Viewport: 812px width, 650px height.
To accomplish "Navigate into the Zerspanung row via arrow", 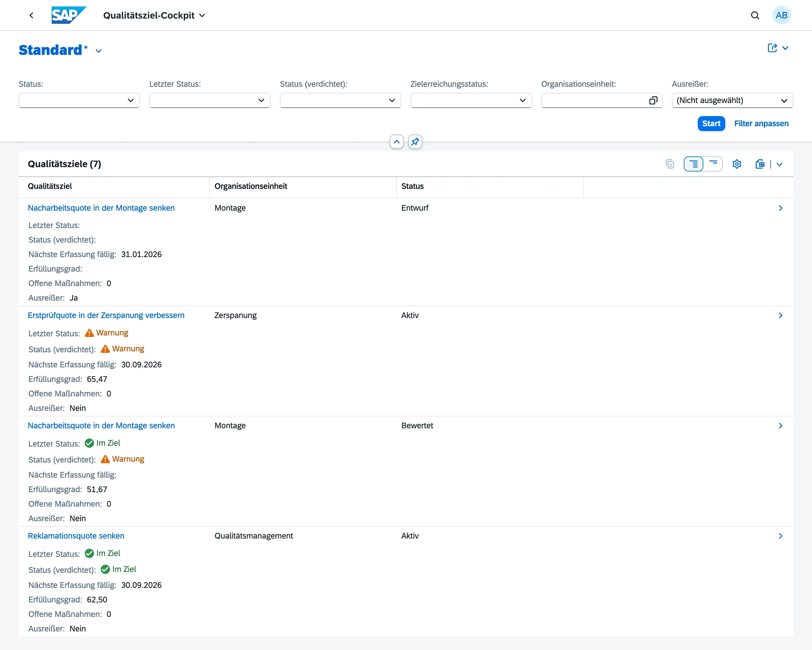I will click(780, 315).
